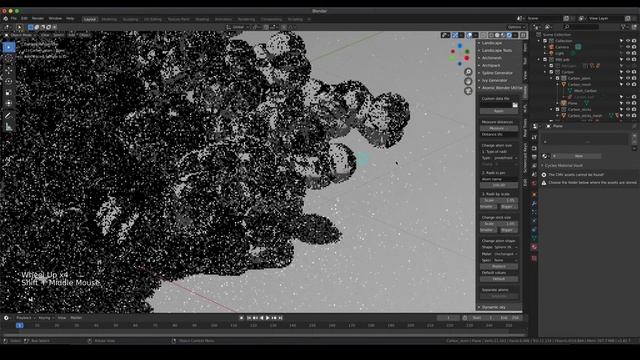
Task: Select the Scale tool in viewport toolbar
Action: 9,93
